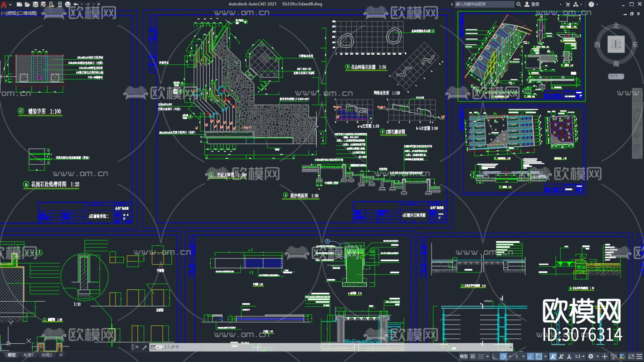Add a new layout with the plus tab
The height and width of the screenshot is (362, 644).
point(61,355)
